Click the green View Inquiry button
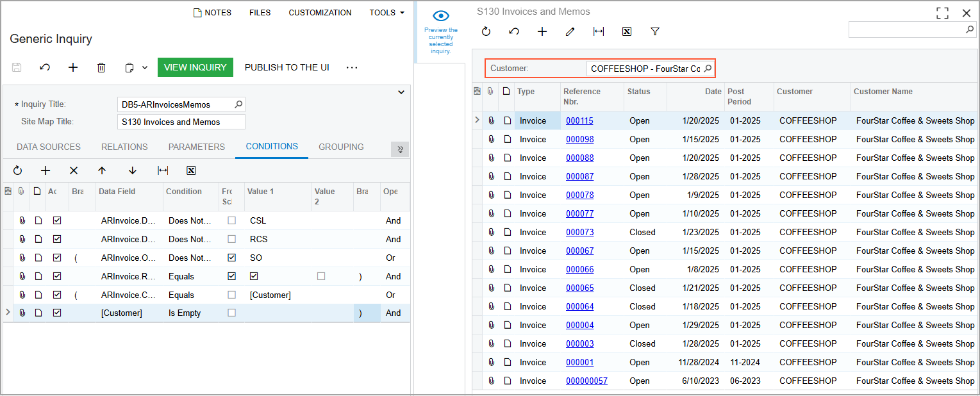The width and height of the screenshot is (980, 396). (195, 67)
